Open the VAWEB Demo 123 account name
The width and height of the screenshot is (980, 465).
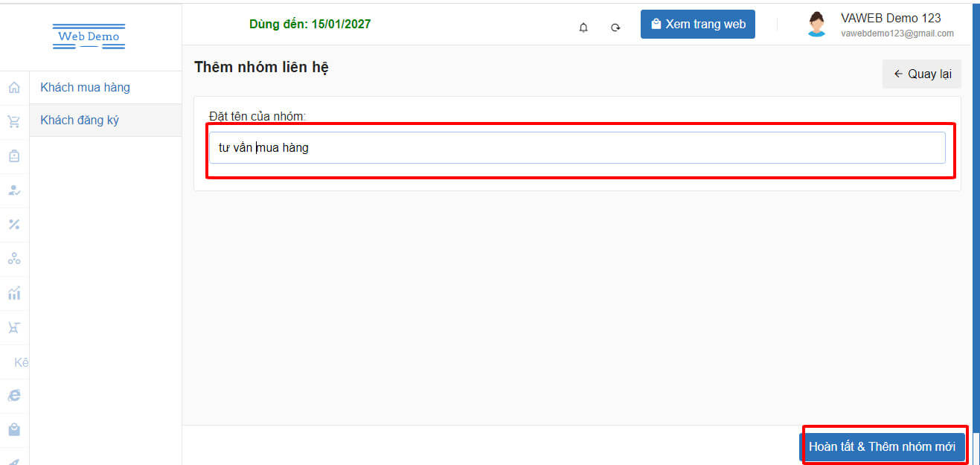click(x=891, y=18)
